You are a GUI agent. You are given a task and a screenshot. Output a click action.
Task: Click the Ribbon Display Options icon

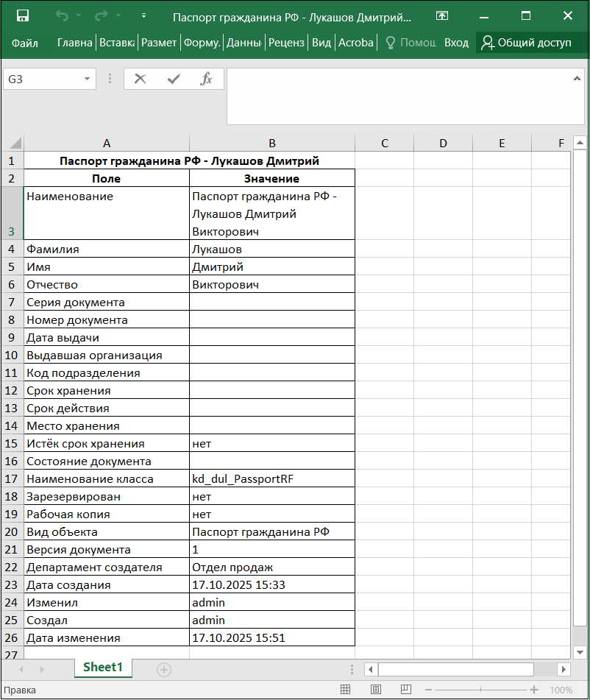point(442,16)
